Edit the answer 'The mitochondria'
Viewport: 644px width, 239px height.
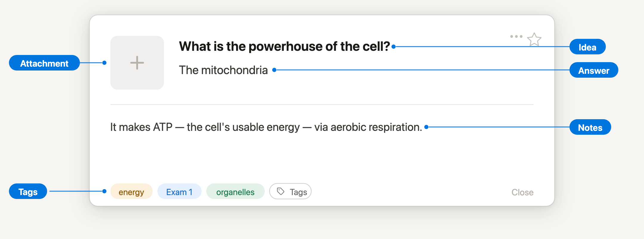[x=223, y=70]
